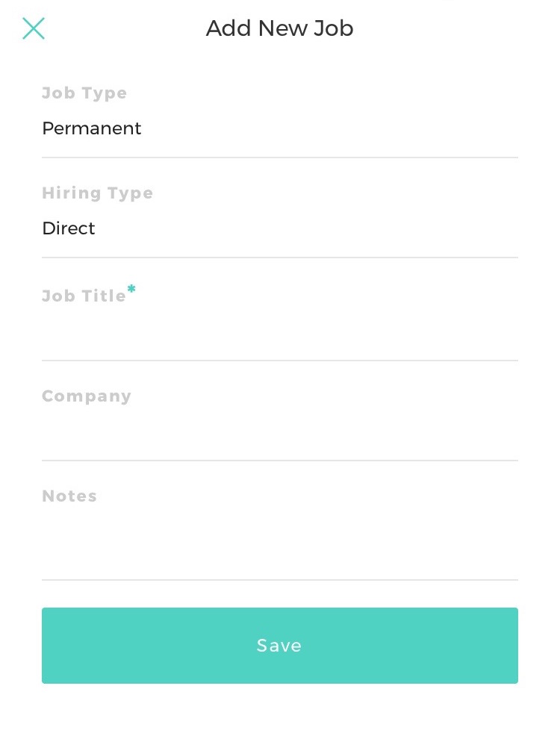This screenshot has height=730, width=560.
Task: Change the Direct hiring type value
Action: pos(279,228)
